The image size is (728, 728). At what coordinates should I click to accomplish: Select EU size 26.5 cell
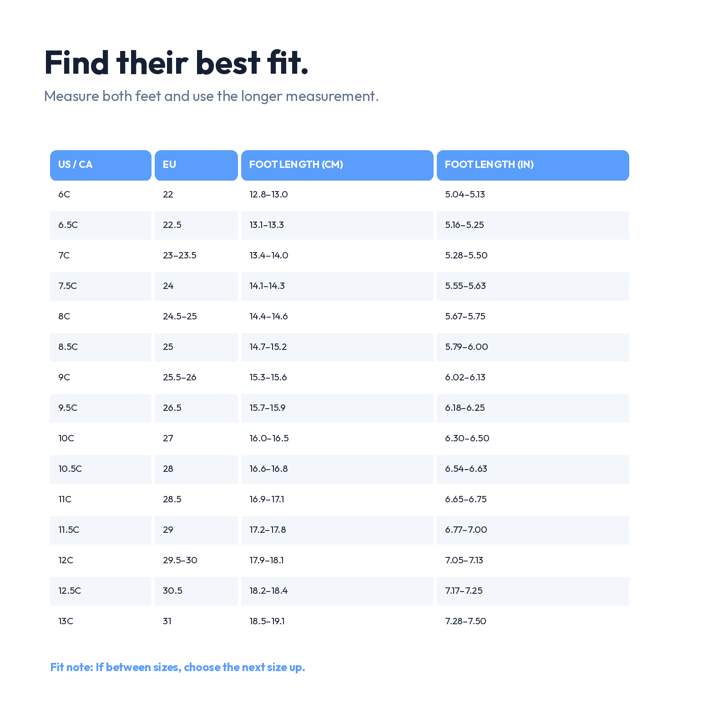pos(196,408)
